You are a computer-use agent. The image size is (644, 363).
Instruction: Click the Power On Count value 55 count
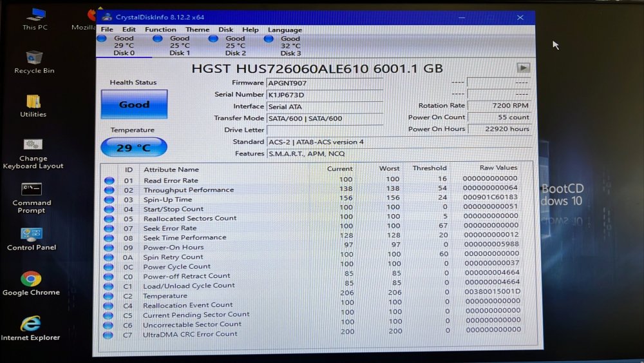click(500, 117)
